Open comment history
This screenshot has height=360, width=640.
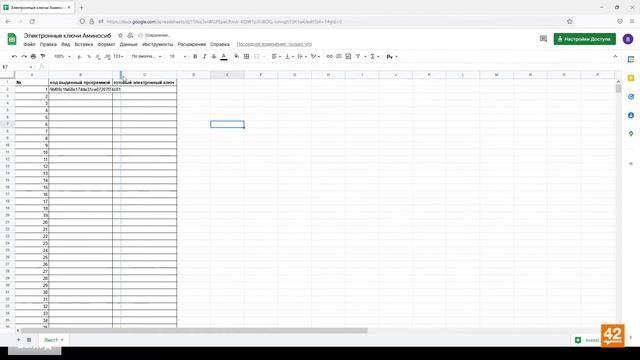543,39
